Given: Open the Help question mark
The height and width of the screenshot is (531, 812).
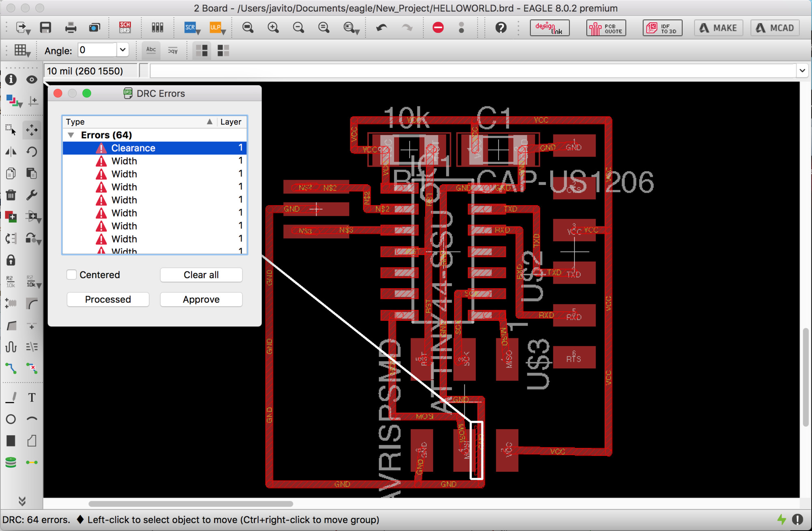Looking at the screenshot, I should tap(501, 28).
